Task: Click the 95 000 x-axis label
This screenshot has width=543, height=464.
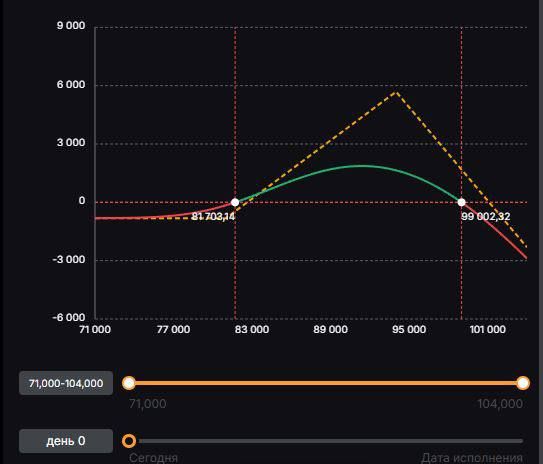Action: pos(409,329)
